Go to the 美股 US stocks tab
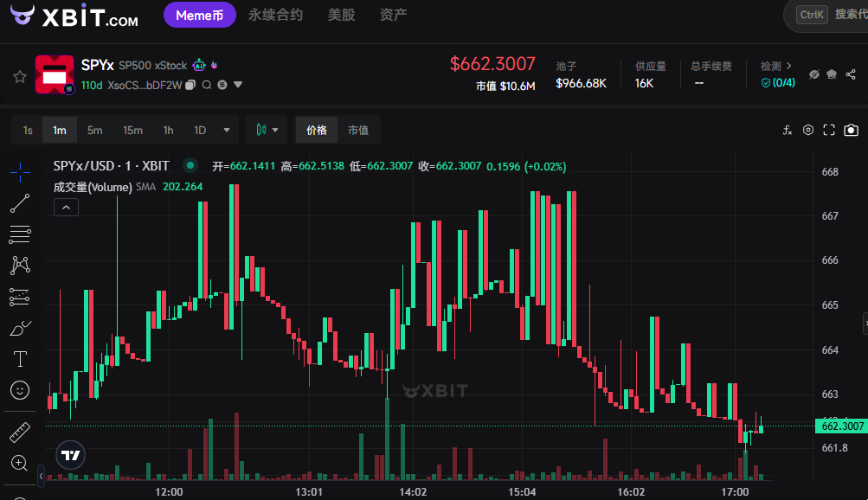The image size is (868, 500). tap(341, 15)
